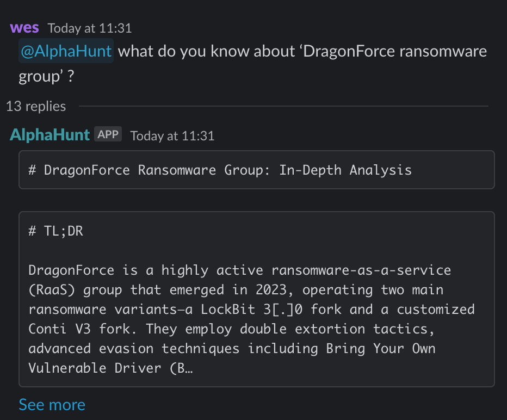
Task: Click the 'LockBit 3[.]0' text
Action: (x=251, y=310)
